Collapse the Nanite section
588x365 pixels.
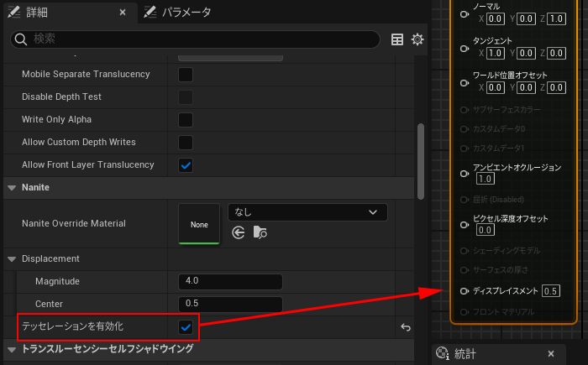click(x=13, y=187)
